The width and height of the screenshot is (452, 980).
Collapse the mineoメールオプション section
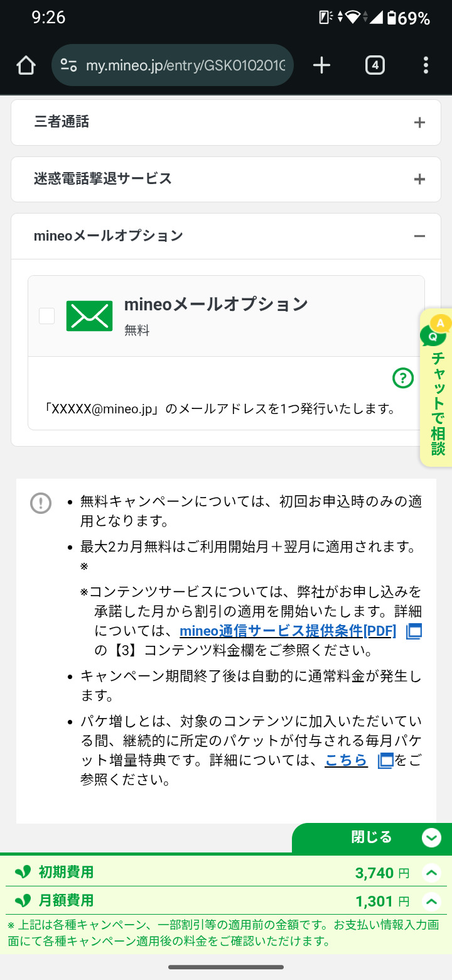pyautogui.click(x=419, y=236)
